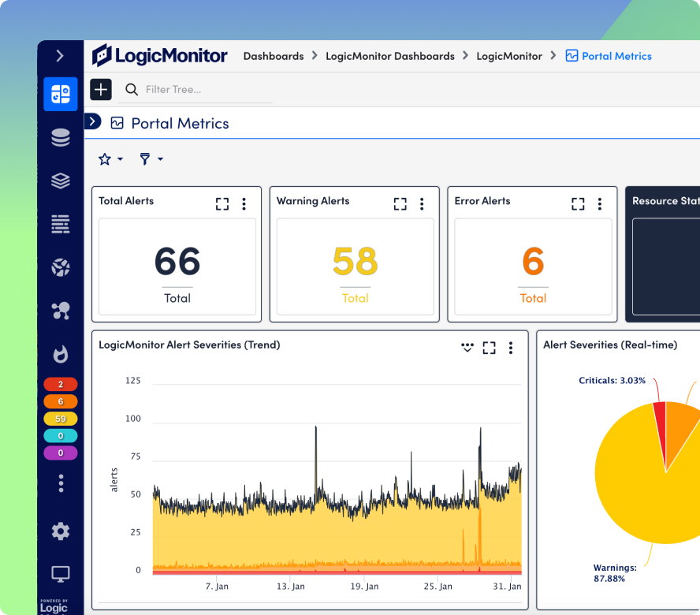Click the 6 Error Alerts value
This screenshot has height=615, width=700.
[x=533, y=261]
